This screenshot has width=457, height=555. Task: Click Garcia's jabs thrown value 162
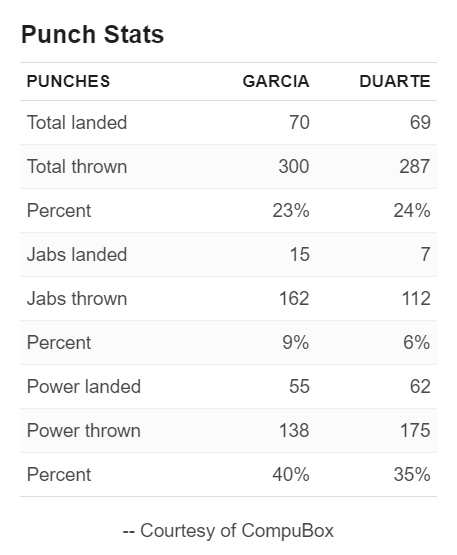(294, 298)
